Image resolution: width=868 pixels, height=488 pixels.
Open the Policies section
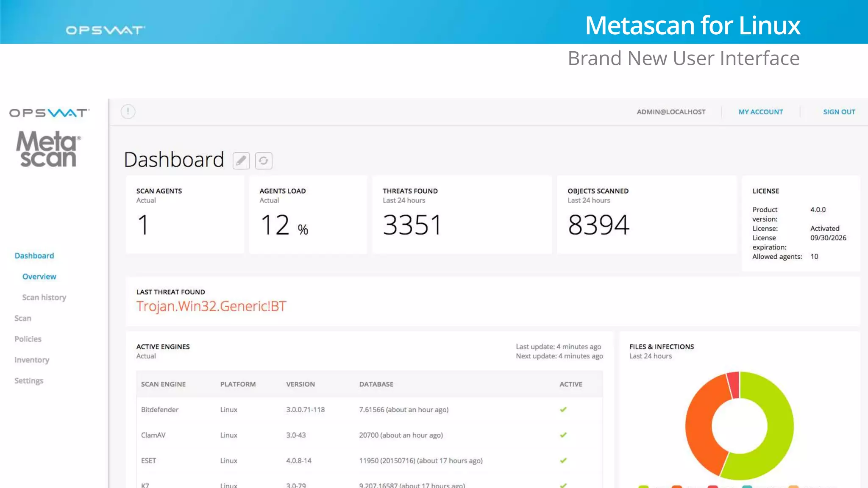(28, 339)
